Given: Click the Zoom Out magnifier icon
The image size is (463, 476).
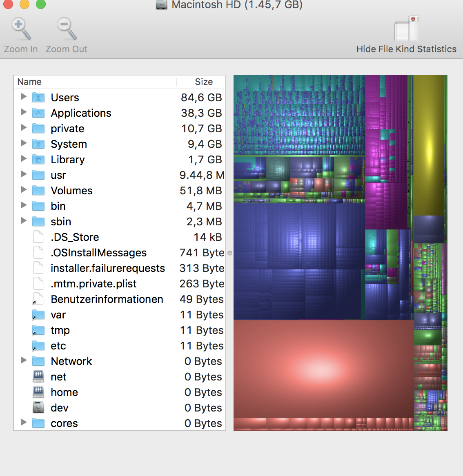Looking at the screenshot, I should pos(67,29).
